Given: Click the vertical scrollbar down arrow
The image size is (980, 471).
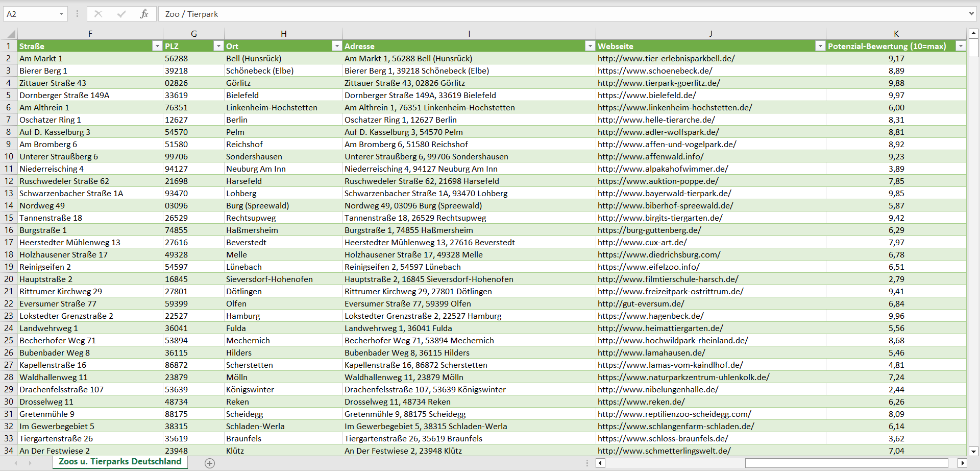Looking at the screenshot, I should click(973, 451).
